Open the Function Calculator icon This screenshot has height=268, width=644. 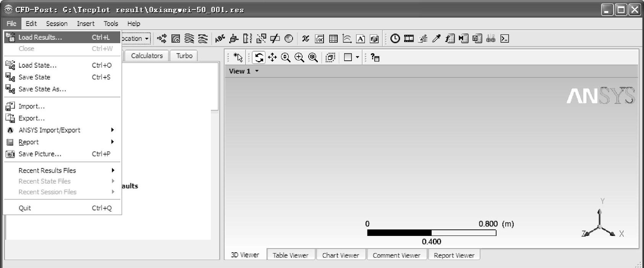pos(450,39)
